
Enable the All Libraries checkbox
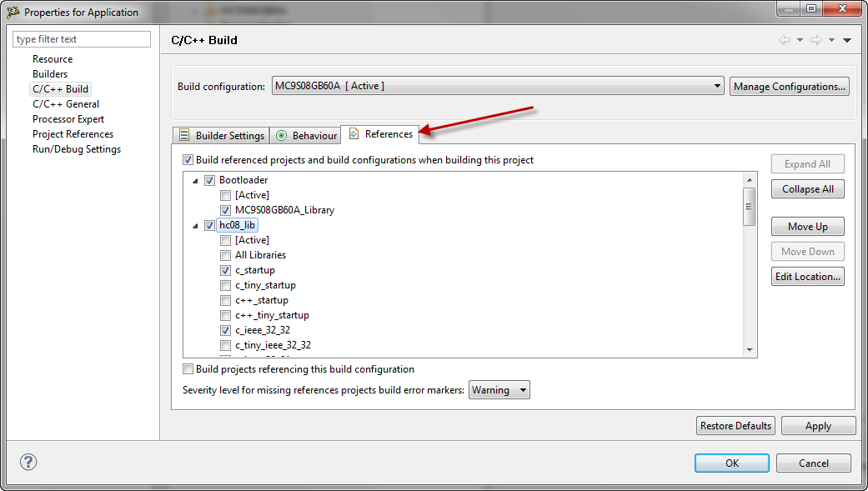[x=225, y=255]
